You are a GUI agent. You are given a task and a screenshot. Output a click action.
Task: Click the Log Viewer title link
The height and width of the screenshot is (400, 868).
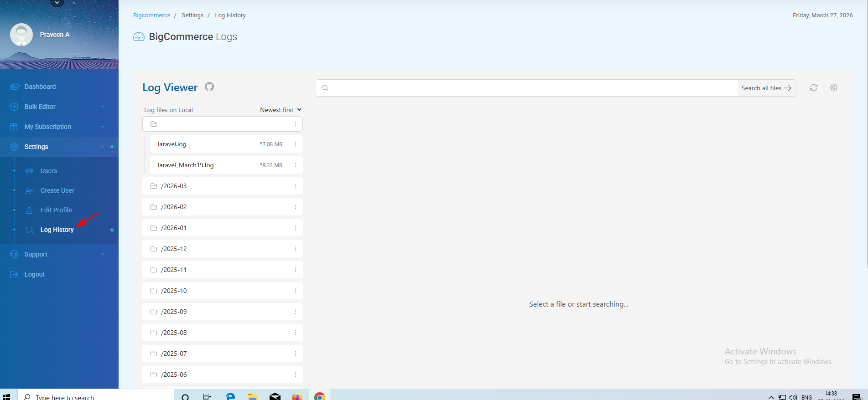pos(170,87)
